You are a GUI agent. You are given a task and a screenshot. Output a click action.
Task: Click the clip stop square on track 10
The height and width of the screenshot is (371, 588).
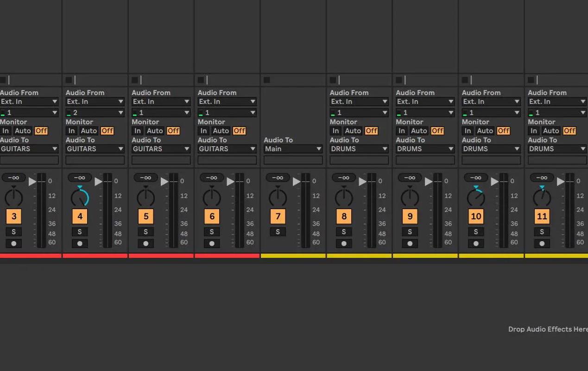point(465,80)
